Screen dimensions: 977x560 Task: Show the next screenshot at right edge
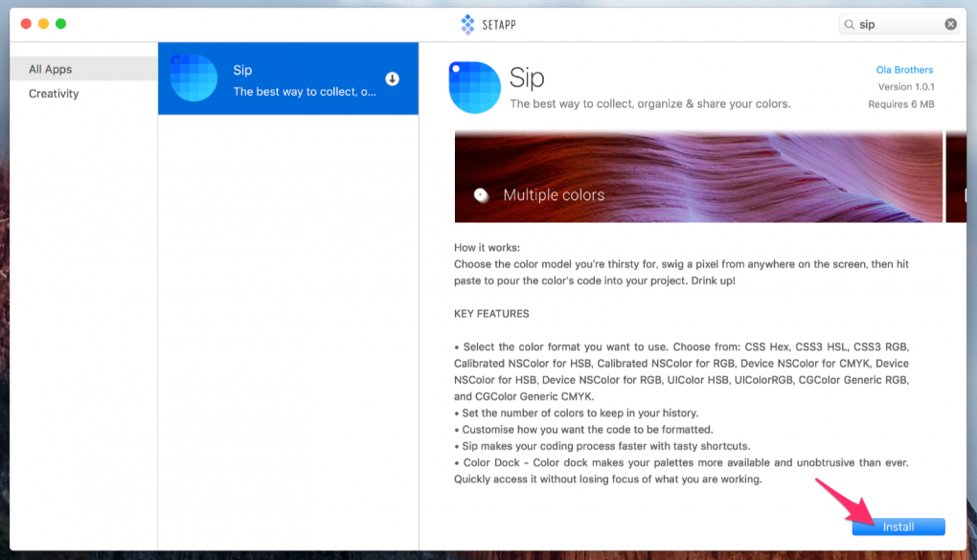[956, 177]
